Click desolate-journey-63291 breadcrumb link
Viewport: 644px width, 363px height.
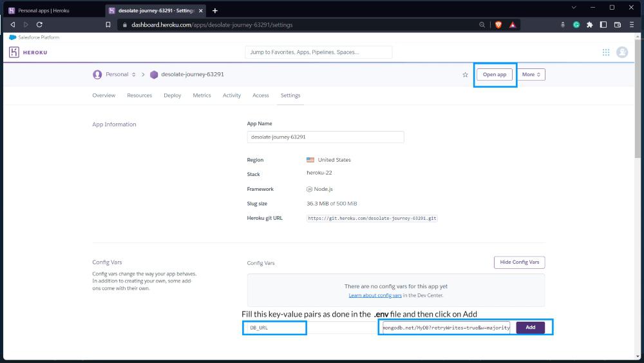(x=192, y=74)
